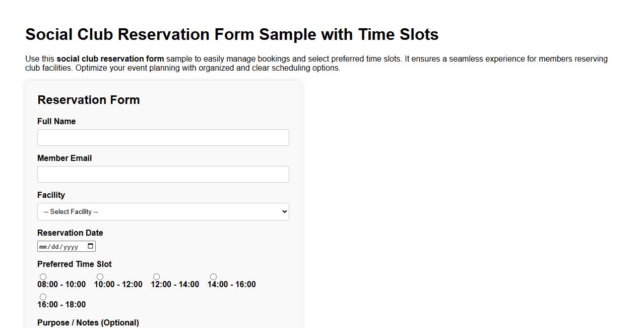Select the 14:00 - 16:00 time slot

pyautogui.click(x=213, y=277)
